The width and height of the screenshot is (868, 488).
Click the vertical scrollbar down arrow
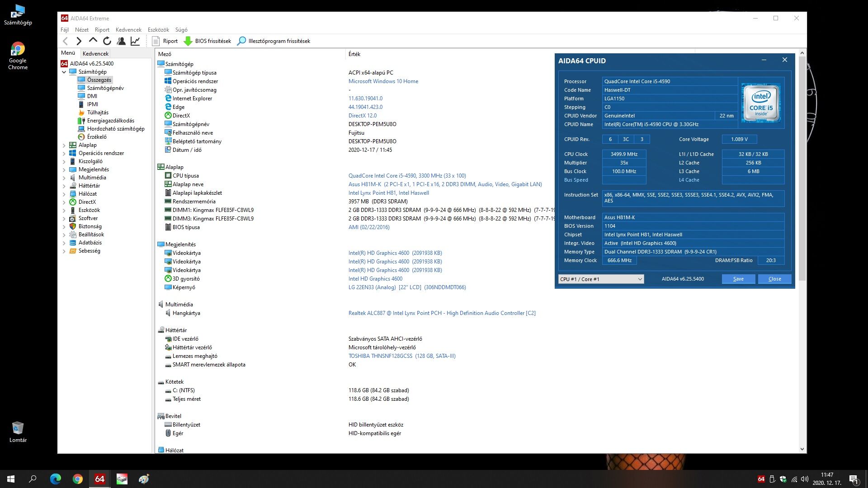tap(802, 449)
